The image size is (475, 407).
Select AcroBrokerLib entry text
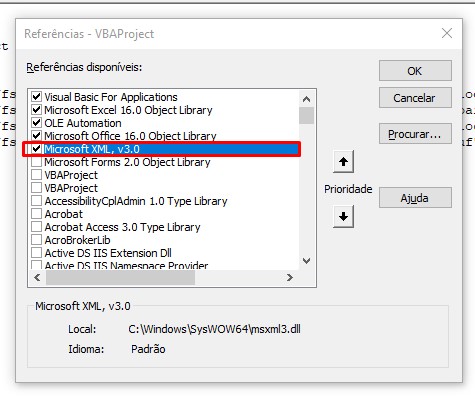coord(77,240)
